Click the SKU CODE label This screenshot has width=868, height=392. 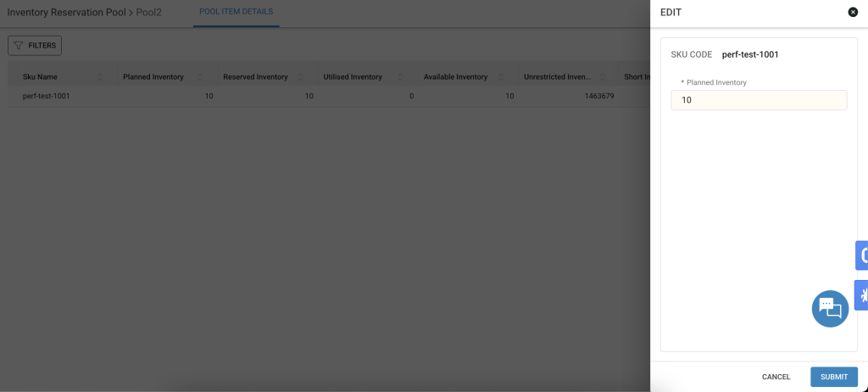[x=692, y=54]
